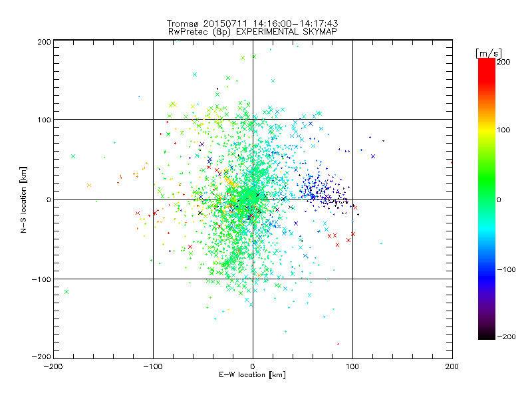Click the colorbar tick label '100'
The image size is (532, 399).
coord(503,130)
